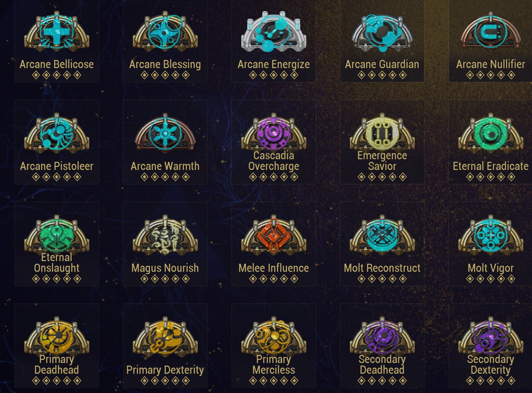Select the Primary Dexterity tile

tap(165, 346)
